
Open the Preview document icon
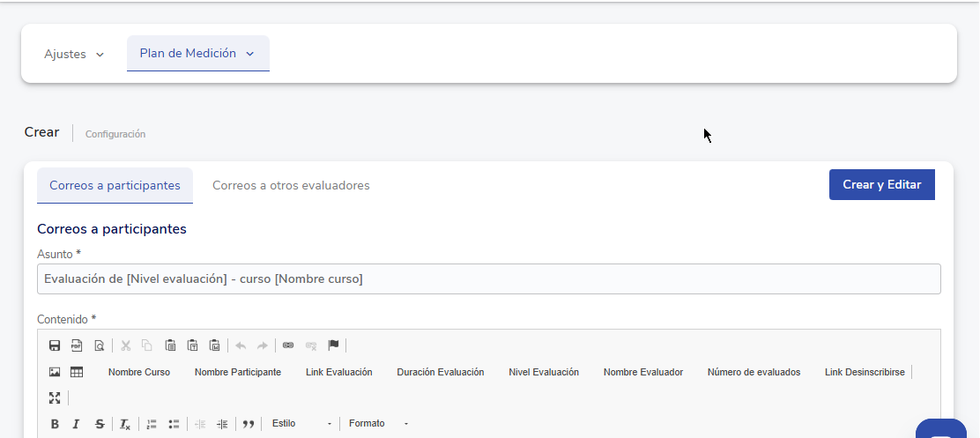[x=99, y=345]
